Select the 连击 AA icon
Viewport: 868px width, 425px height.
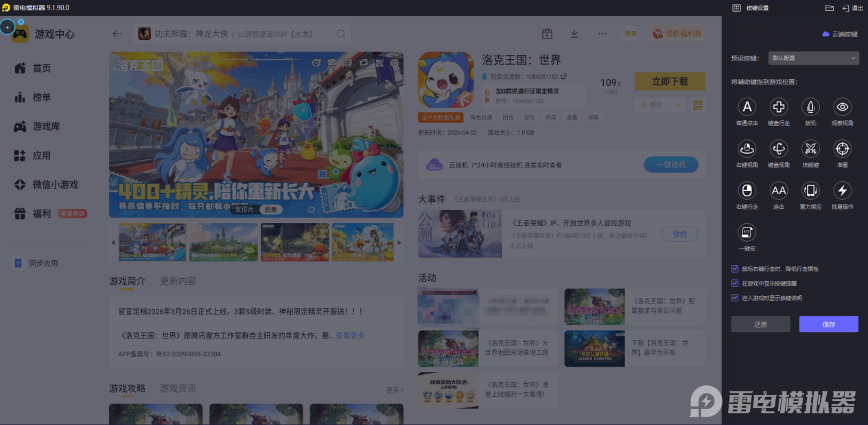click(779, 190)
